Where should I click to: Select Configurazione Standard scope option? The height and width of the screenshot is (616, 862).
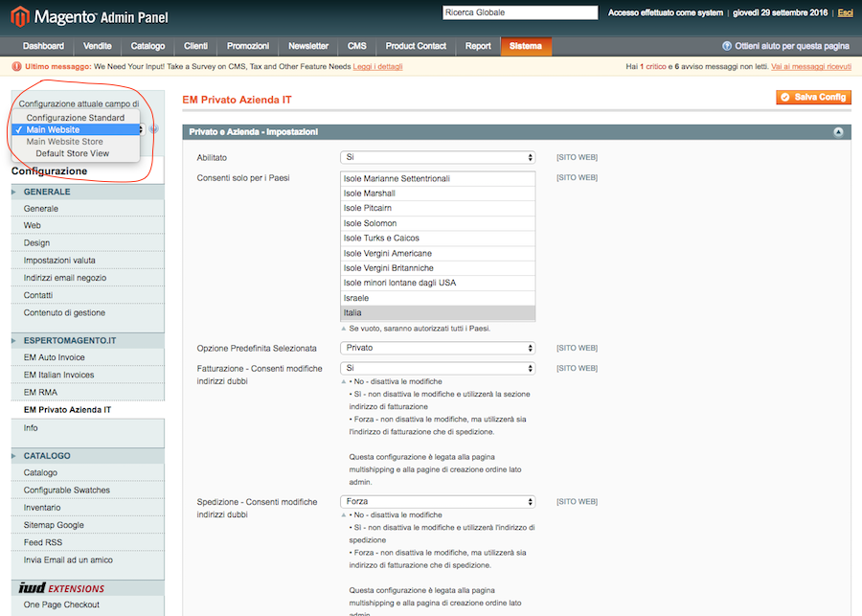76,118
